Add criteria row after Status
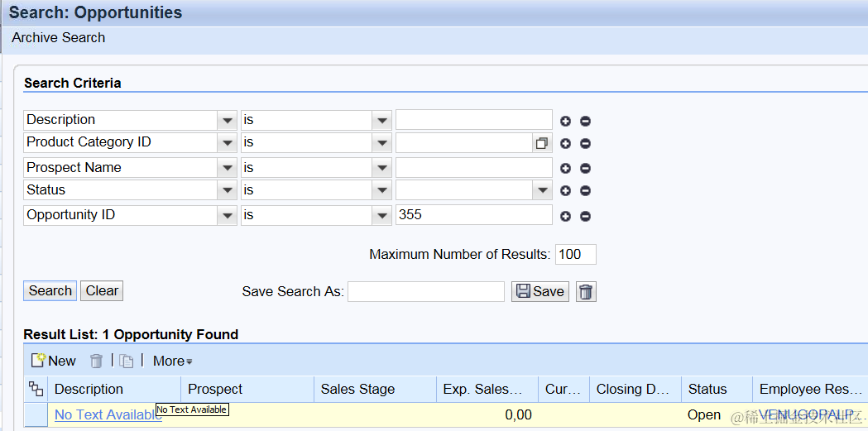This screenshot has width=868, height=431. click(x=566, y=191)
